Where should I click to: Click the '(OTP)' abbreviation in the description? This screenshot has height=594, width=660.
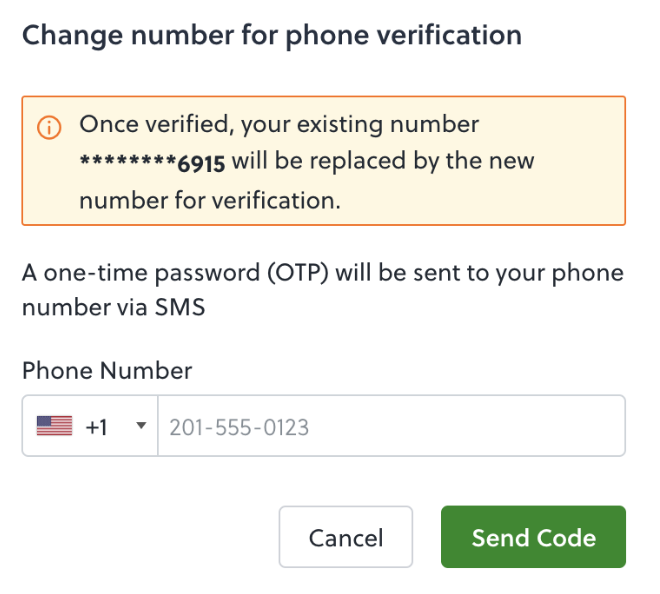point(298,273)
